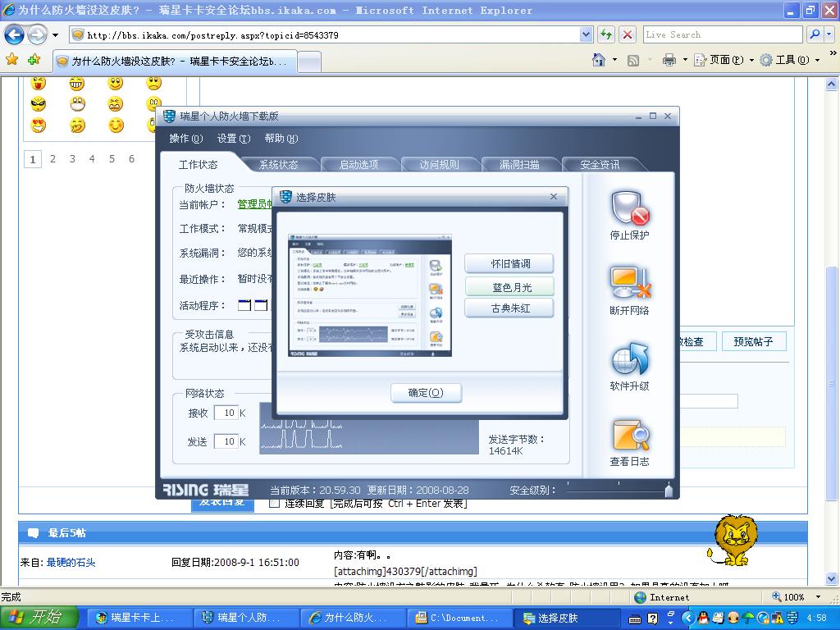Open Favorites Center star icon
The image size is (840, 630).
[11, 59]
